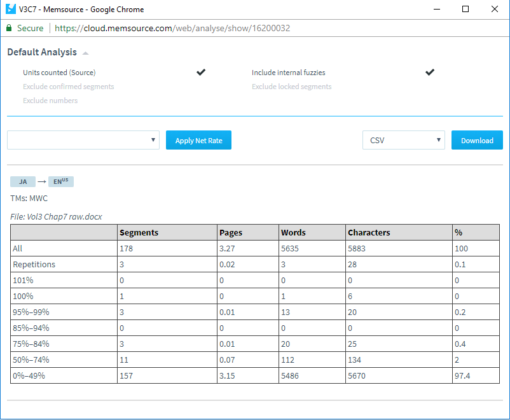Click the Units counted (Source) checkmark

pyautogui.click(x=201, y=73)
